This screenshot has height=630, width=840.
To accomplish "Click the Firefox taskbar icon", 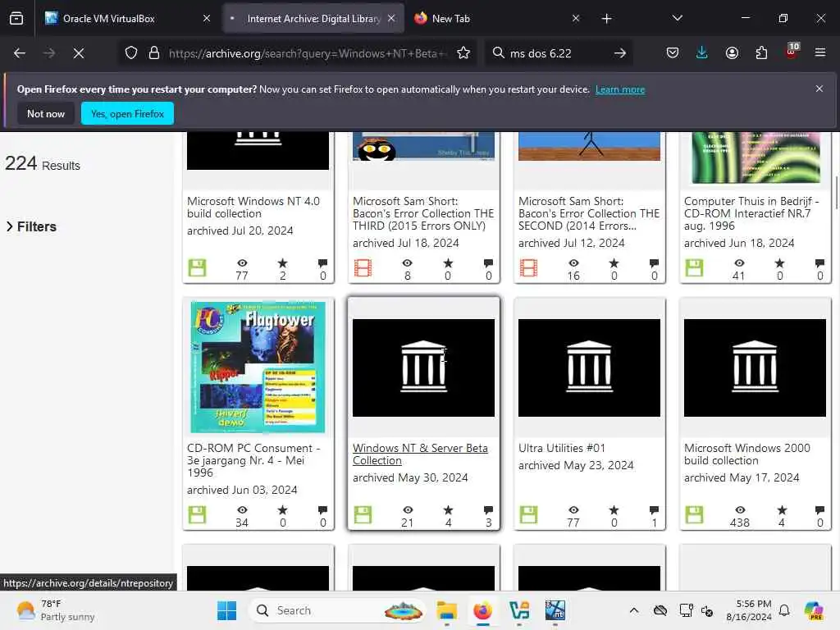I will [482, 610].
